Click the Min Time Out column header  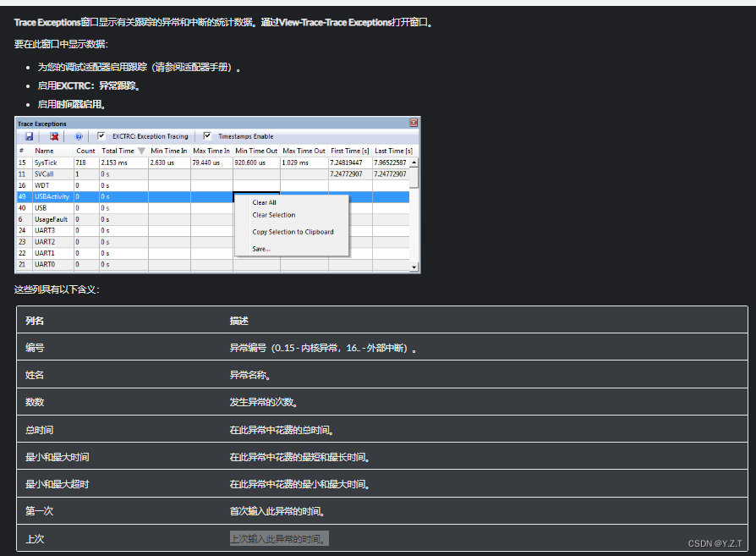coord(256,151)
